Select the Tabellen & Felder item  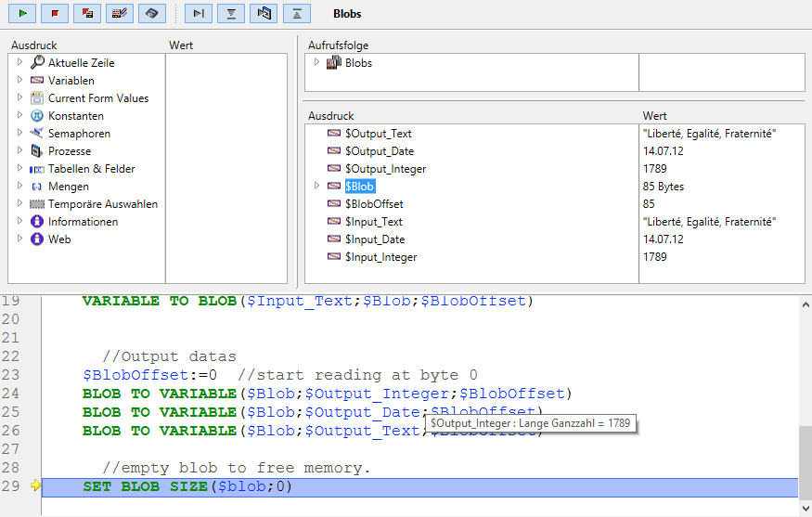91,169
